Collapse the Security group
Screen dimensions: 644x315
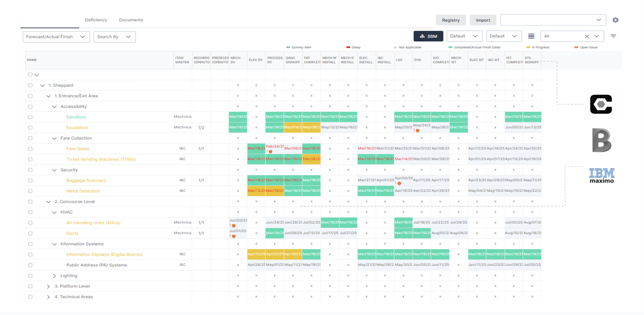coord(54,170)
